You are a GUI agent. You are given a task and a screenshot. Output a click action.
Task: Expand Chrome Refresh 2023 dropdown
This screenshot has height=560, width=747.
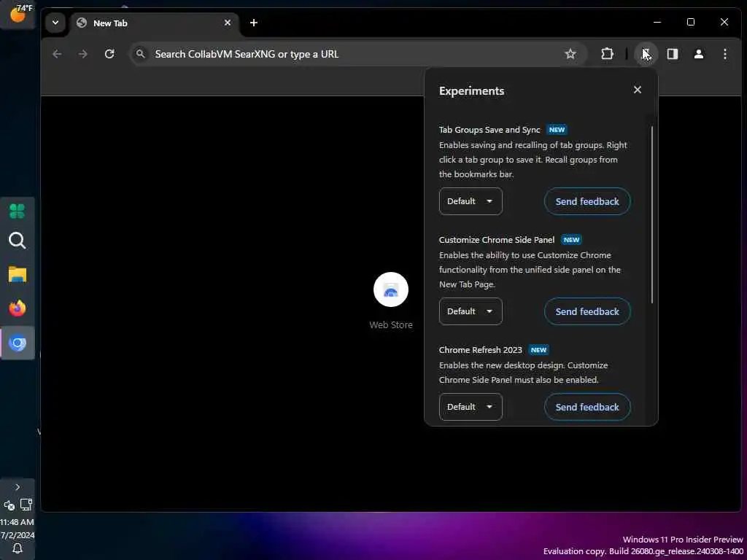click(x=471, y=407)
